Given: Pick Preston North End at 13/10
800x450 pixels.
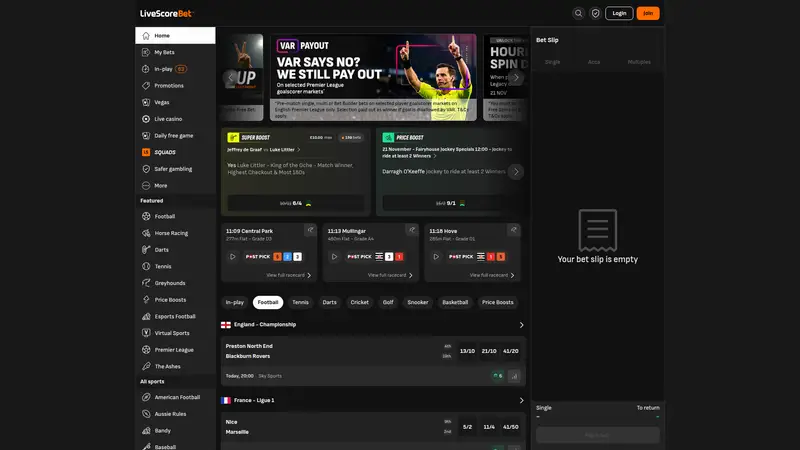Looking at the screenshot, I should (x=467, y=351).
